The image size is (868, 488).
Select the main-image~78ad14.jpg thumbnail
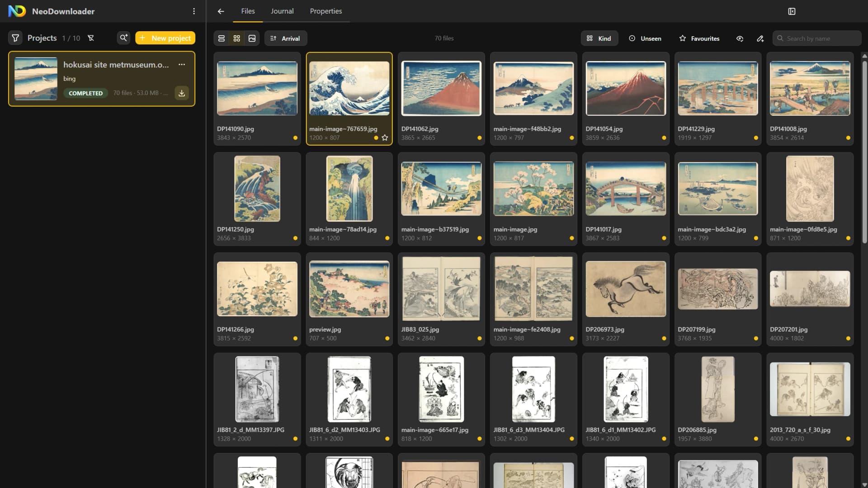click(x=349, y=189)
